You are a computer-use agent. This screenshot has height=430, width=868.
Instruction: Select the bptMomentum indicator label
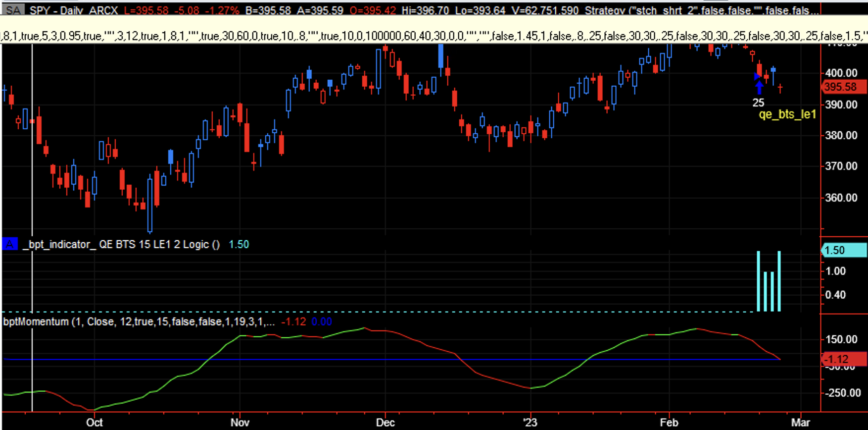coord(36,322)
